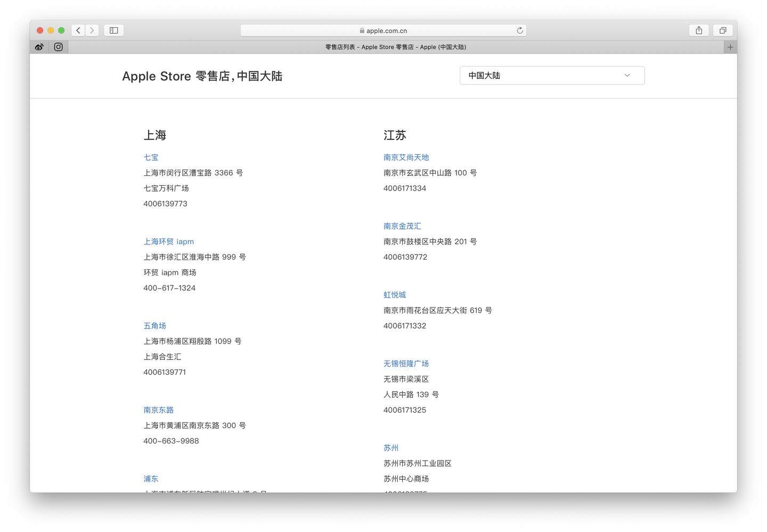Open the 苏州 store link
This screenshot has width=767, height=532.
(391, 448)
